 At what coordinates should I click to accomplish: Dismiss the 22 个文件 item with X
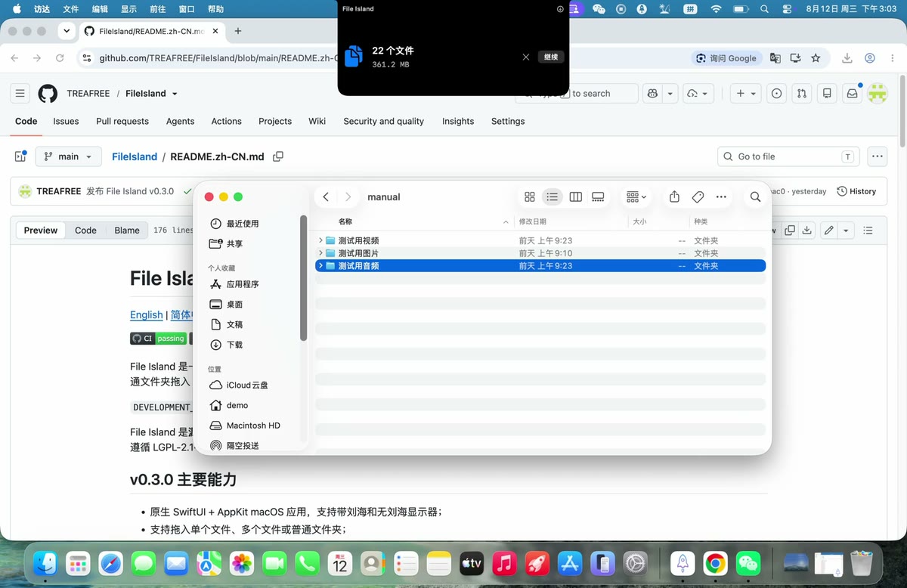tap(526, 57)
